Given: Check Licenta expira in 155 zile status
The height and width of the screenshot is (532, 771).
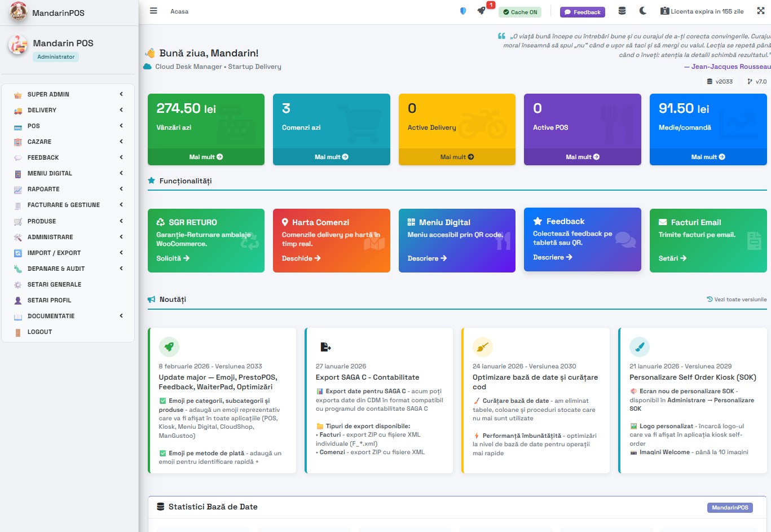Looking at the screenshot, I should (702, 11).
